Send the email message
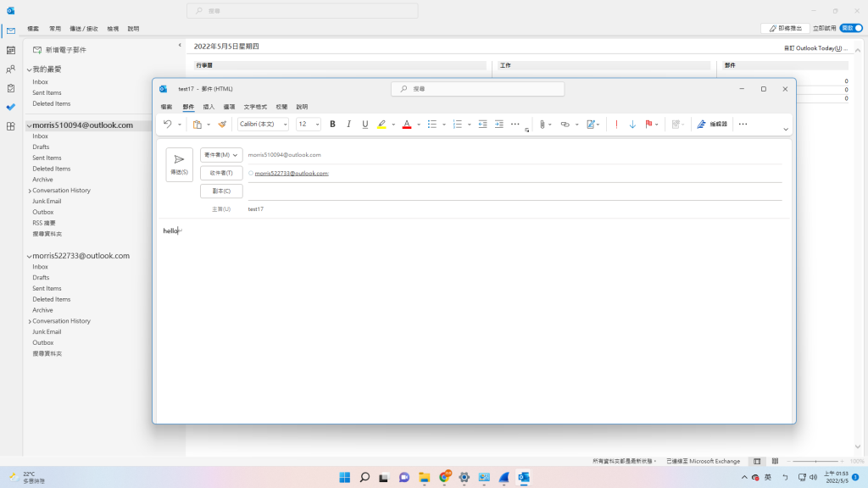Viewport: 868px width, 488px height. pos(180,164)
